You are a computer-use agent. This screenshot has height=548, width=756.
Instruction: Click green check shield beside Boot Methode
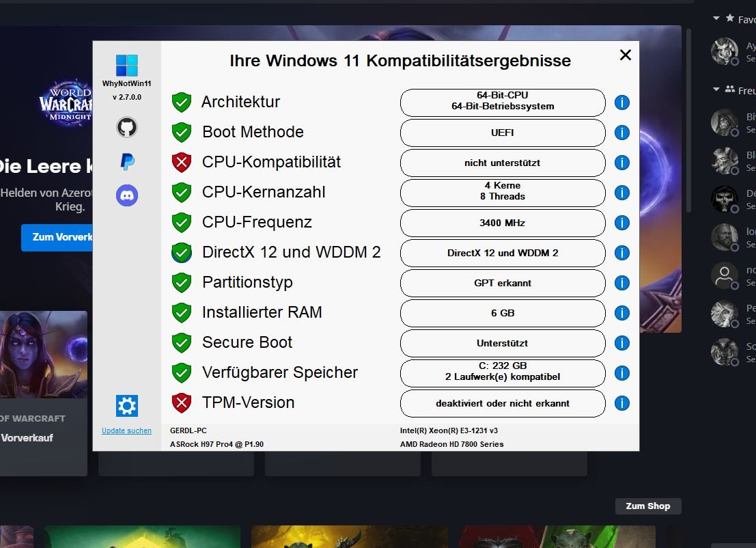tap(182, 132)
